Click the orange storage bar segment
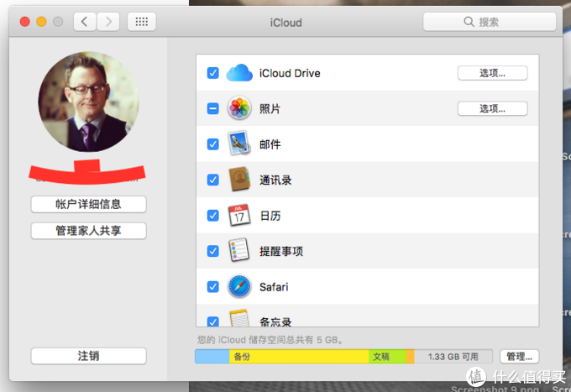Image resolution: width=571 pixels, height=392 pixels. (410, 357)
